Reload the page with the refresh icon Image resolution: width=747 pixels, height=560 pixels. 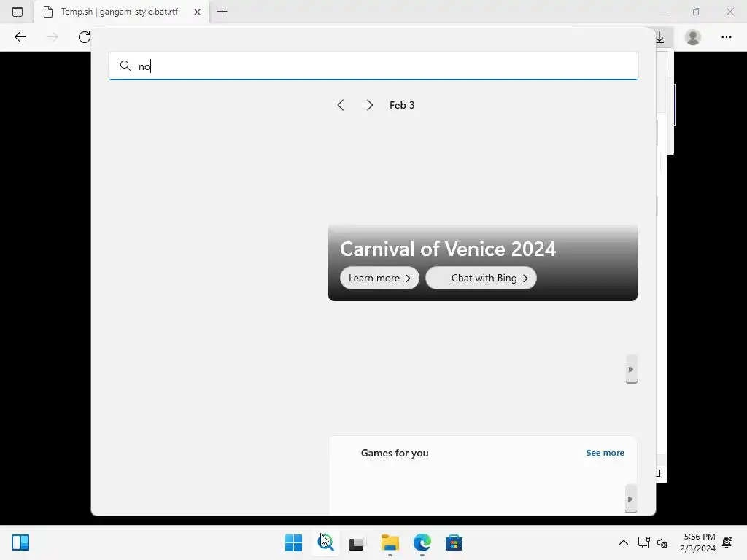click(x=85, y=37)
